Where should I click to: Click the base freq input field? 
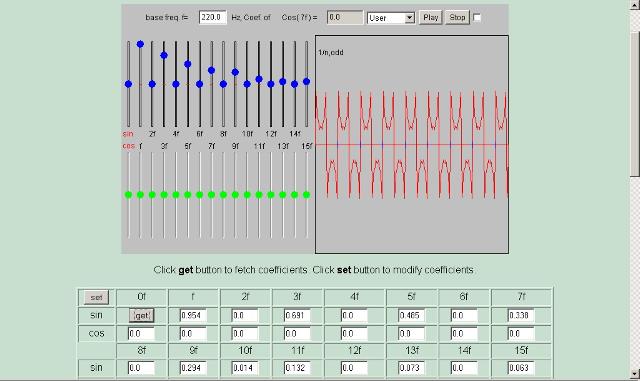[x=213, y=17]
